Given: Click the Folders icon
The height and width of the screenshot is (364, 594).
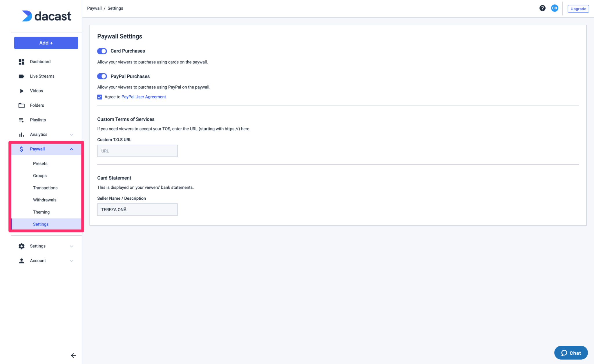Looking at the screenshot, I should 21,105.
